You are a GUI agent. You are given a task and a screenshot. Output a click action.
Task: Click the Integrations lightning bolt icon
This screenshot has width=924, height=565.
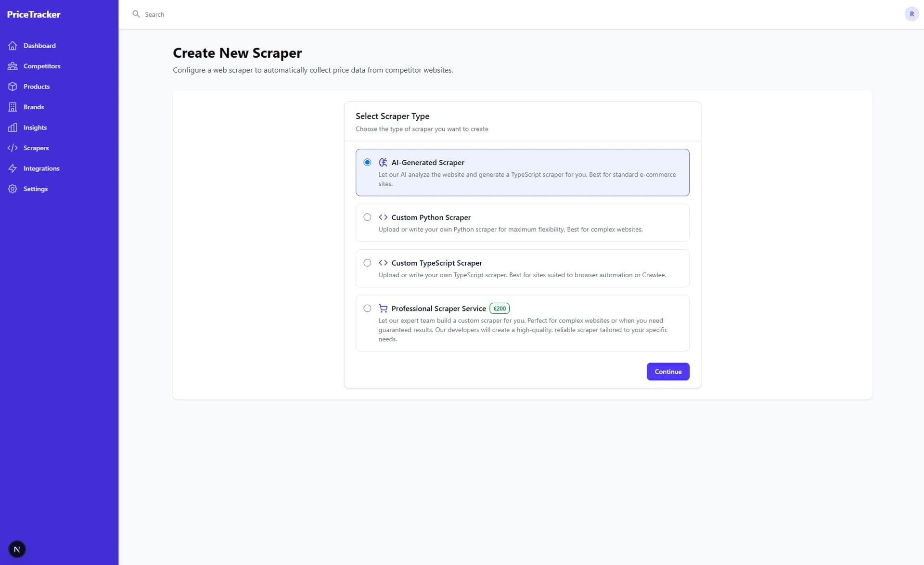point(13,168)
